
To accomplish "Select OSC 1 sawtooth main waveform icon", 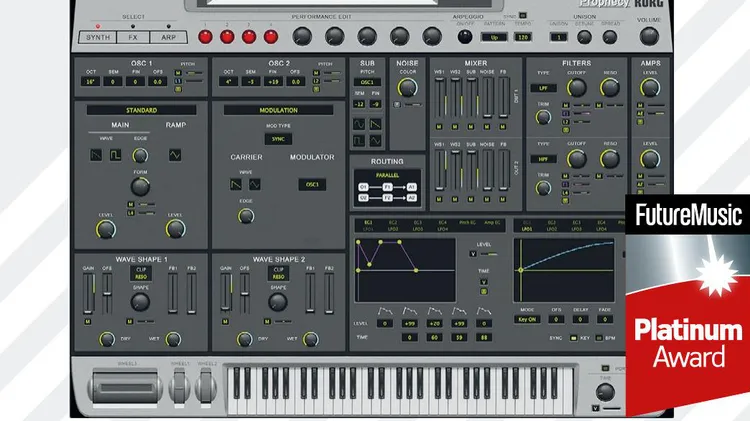I will [x=96, y=155].
